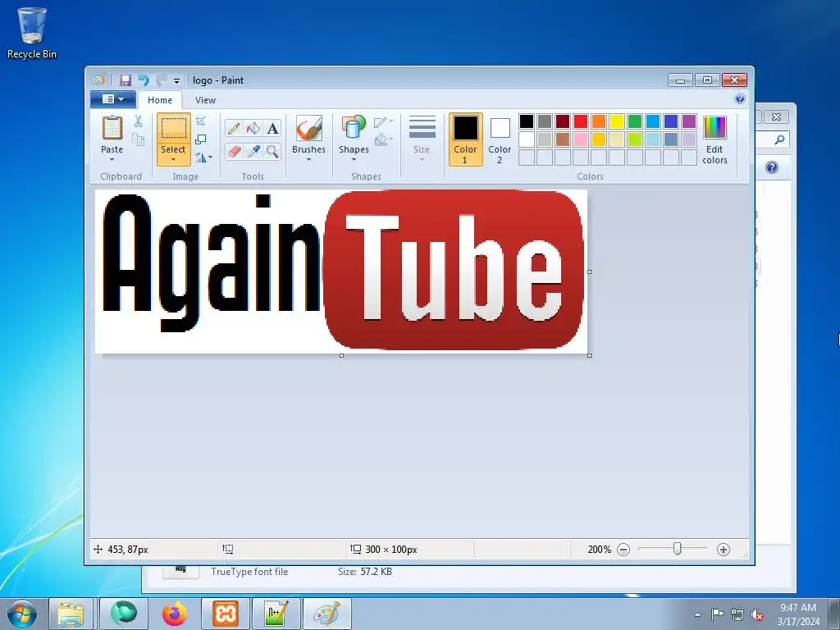Click the Undo arrow in title bar
840x630 pixels.
pos(144,80)
